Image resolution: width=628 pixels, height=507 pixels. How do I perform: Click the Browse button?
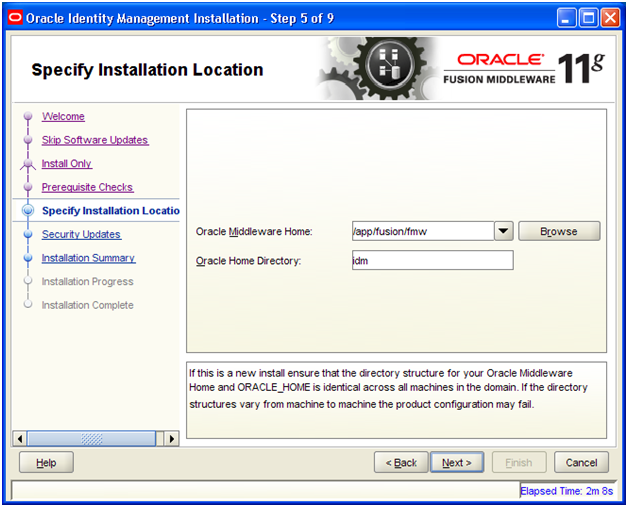click(559, 231)
